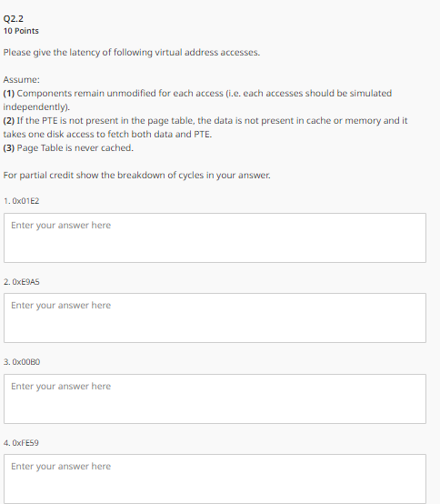Screen dimensions: 440x504
Task: Click the "For partial credit" sentence
Action: (136, 176)
